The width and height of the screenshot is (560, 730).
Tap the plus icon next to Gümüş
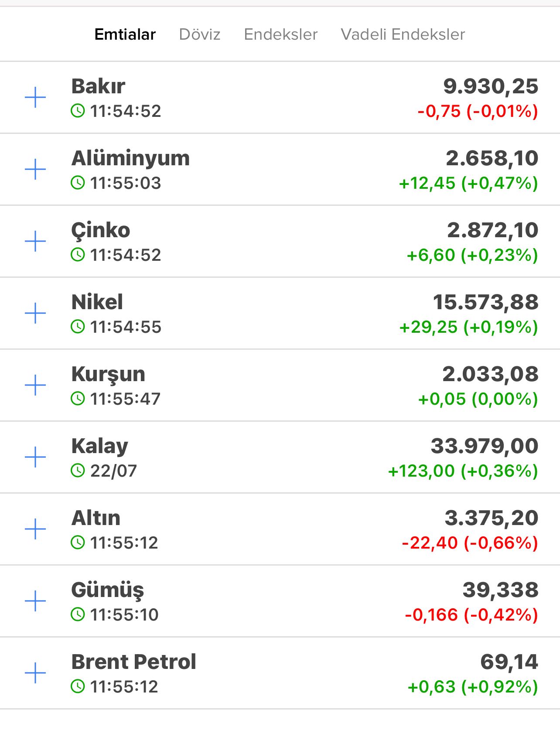coord(35,601)
